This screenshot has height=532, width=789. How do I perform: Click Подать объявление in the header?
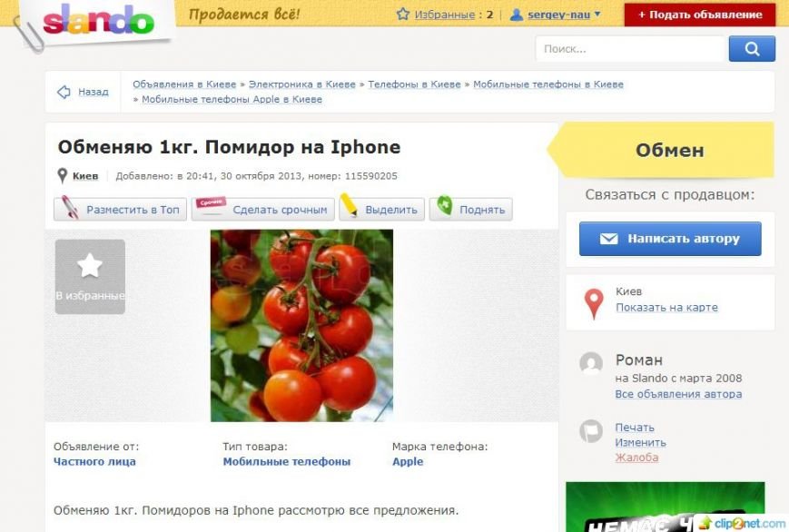[700, 15]
